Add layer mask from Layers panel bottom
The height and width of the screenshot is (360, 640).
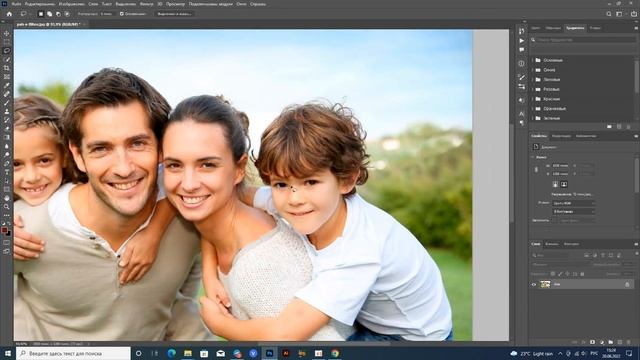[x=592, y=342]
